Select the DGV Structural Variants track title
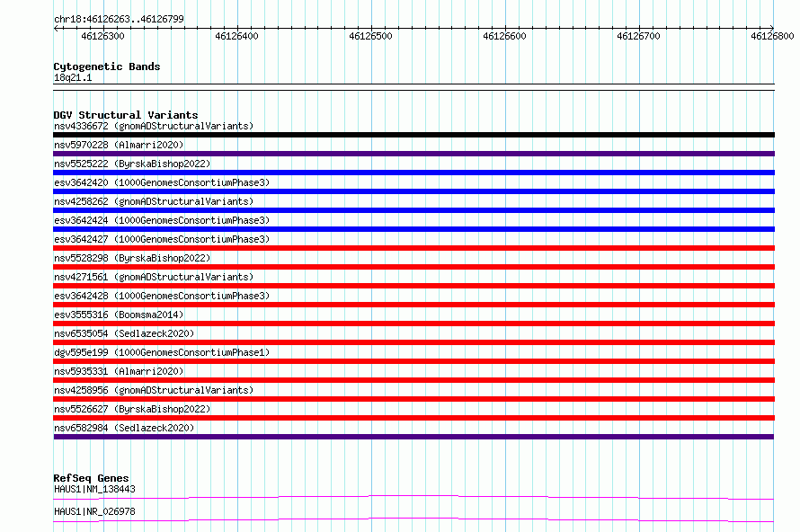 tap(126, 115)
